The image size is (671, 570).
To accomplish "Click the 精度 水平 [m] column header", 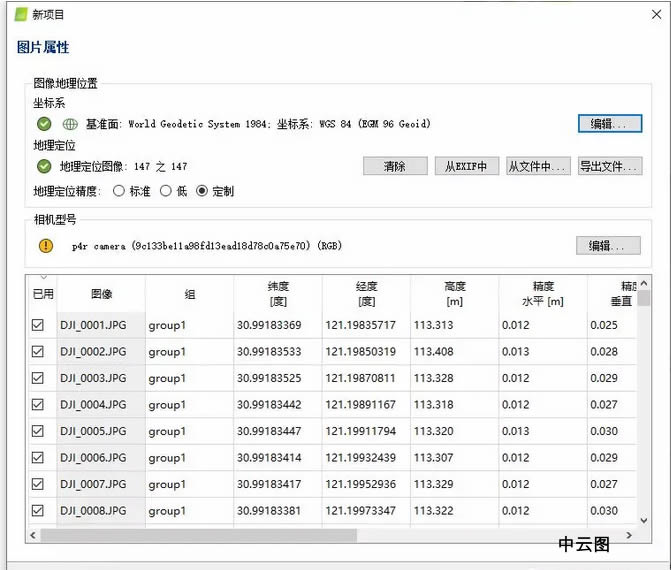I will 543,294.
